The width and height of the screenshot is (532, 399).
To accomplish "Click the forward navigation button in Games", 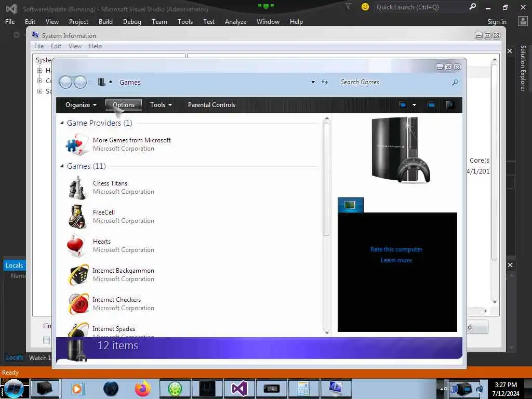I will (81, 82).
